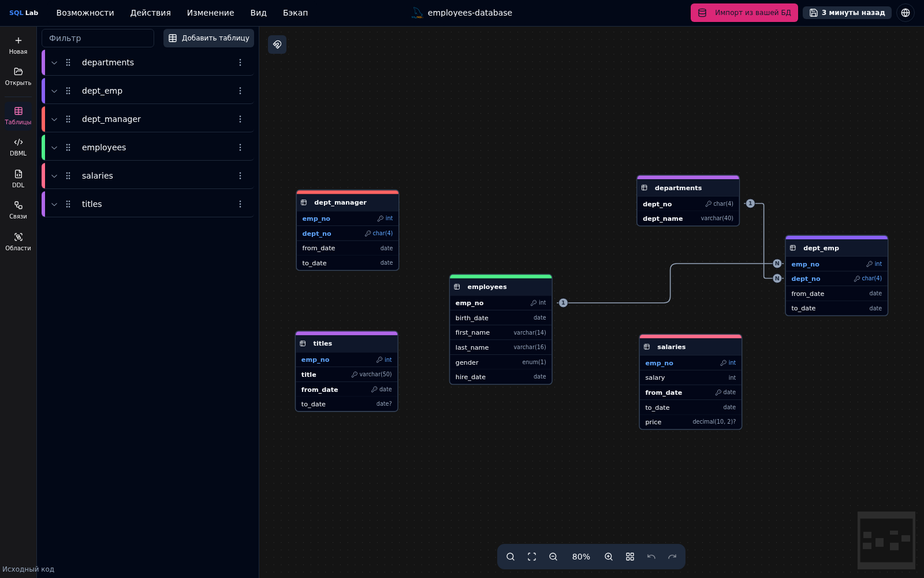This screenshot has height=578, width=924.
Task: Auto-arrange tables with the grid icon
Action: 630,557
